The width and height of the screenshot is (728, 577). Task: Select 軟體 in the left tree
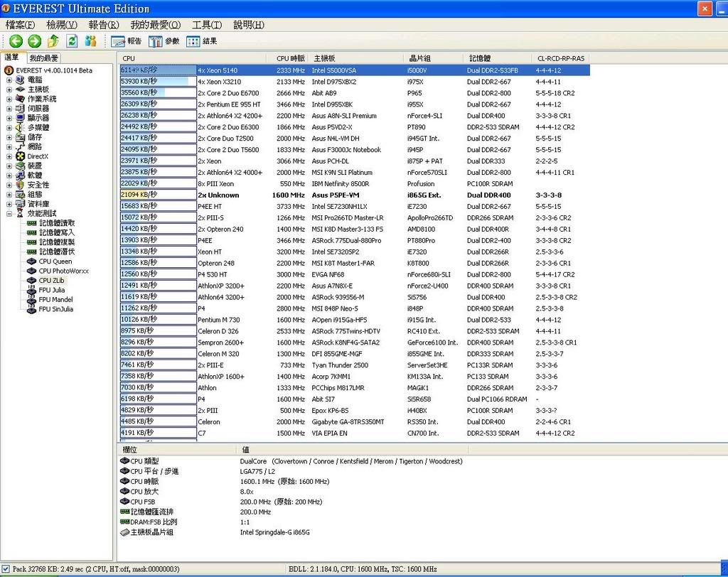tap(35, 176)
